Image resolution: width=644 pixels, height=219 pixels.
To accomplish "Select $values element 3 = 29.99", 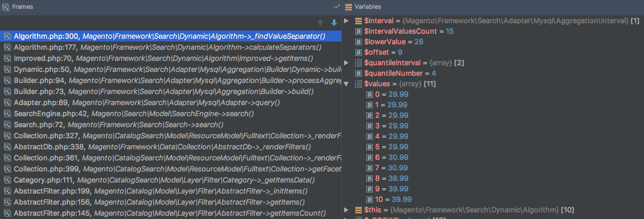I will pos(493,126).
